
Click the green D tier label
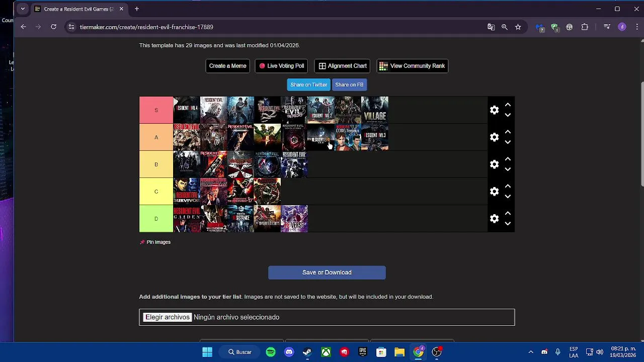(x=156, y=219)
